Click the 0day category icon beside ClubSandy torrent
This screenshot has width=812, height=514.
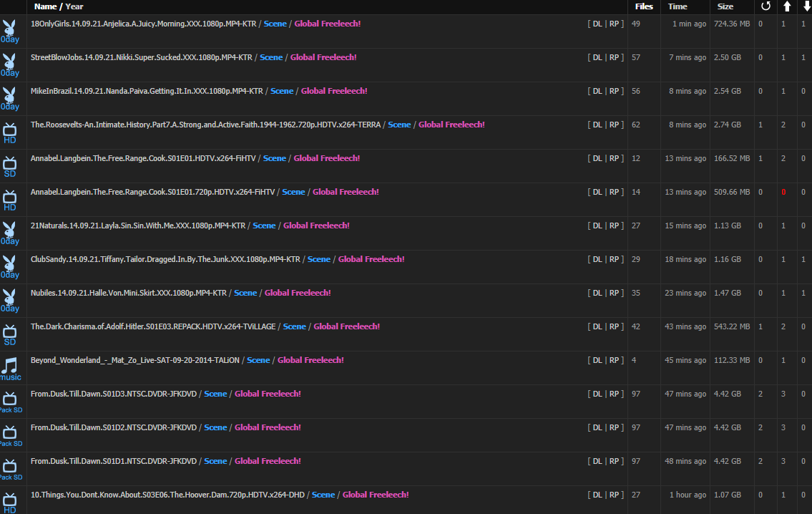tap(10, 267)
